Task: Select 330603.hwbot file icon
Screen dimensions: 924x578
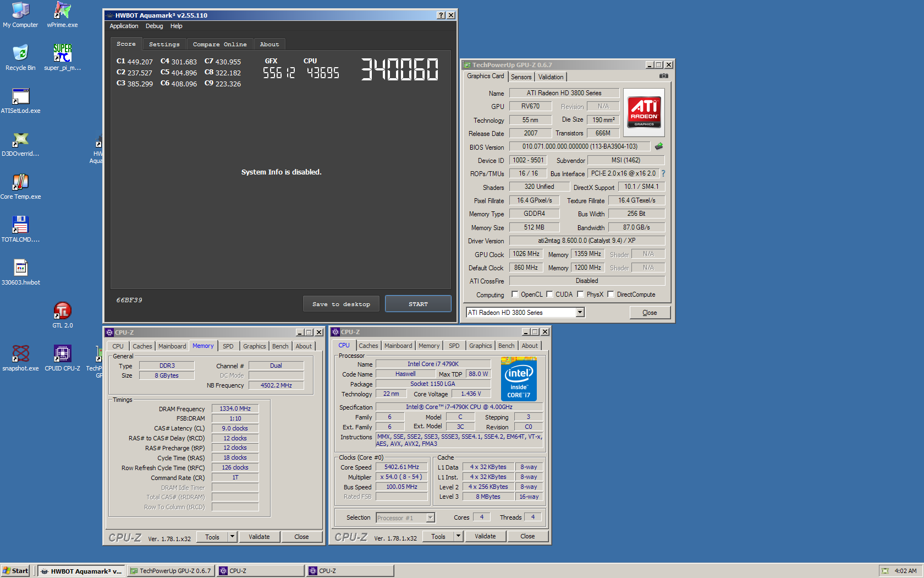Action: tap(20, 272)
